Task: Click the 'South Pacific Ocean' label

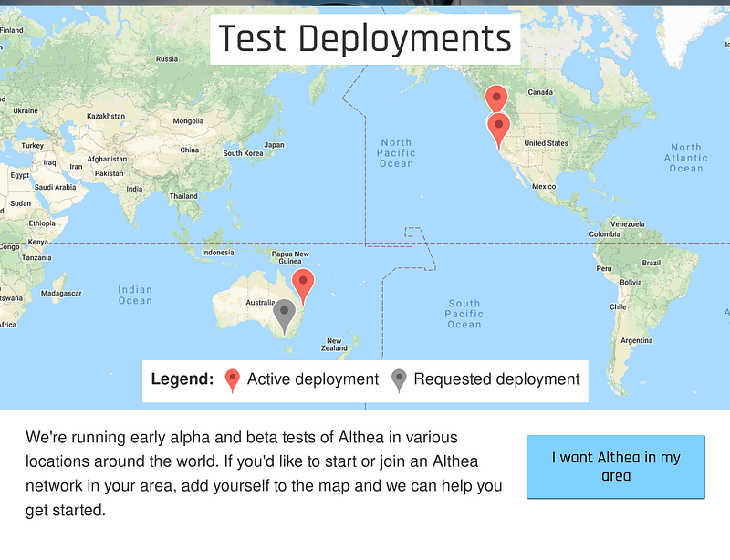Action: [x=464, y=315]
